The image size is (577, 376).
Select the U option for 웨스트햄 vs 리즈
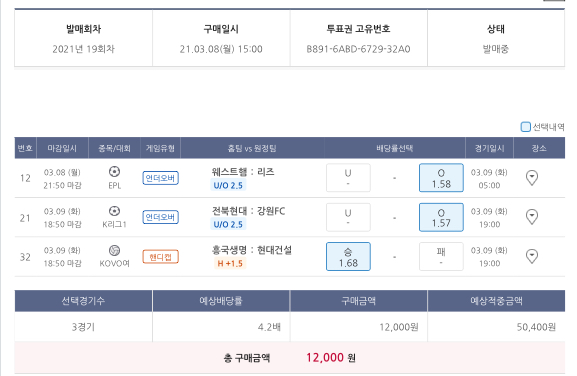pos(348,178)
